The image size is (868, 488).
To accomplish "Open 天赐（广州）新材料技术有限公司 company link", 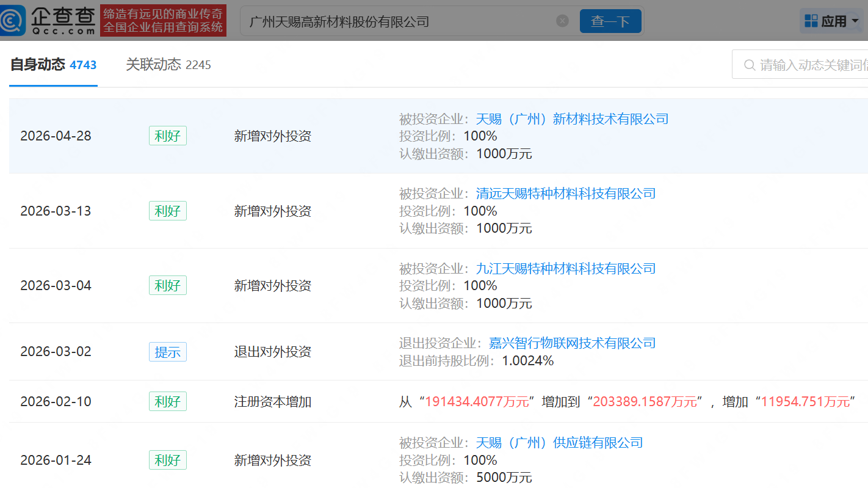I will pos(573,118).
